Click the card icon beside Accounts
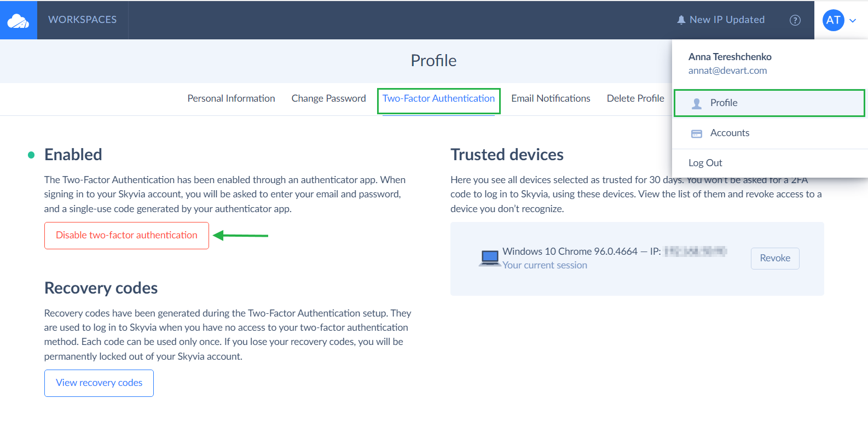 (x=697, y=133)
